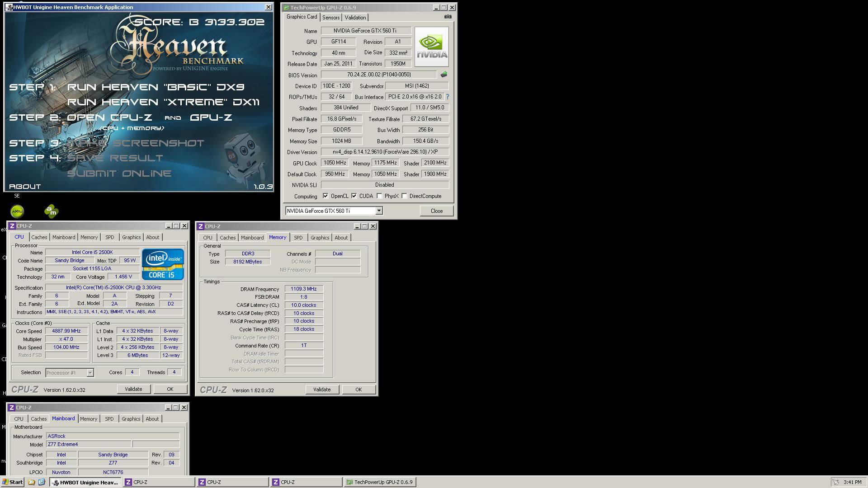This screenshot has height=488, width=868.
Task: Click TAKE SCREENSHOT step in Heaven window
Action: pos(136,143)
